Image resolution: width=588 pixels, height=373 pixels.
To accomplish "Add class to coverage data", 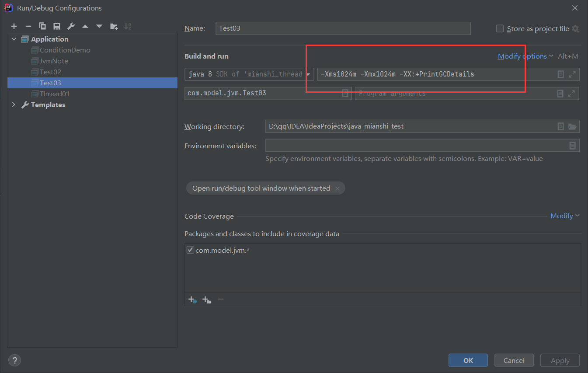I will [192, 300].
